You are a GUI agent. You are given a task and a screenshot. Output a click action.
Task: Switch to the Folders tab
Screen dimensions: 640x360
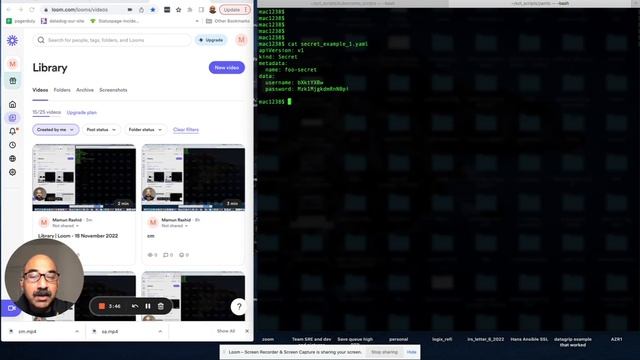coord(62,90)
